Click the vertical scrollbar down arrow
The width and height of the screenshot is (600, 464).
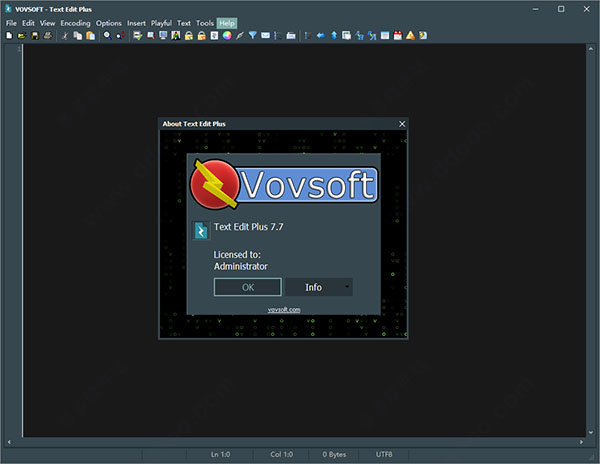[x=590, y=432]
